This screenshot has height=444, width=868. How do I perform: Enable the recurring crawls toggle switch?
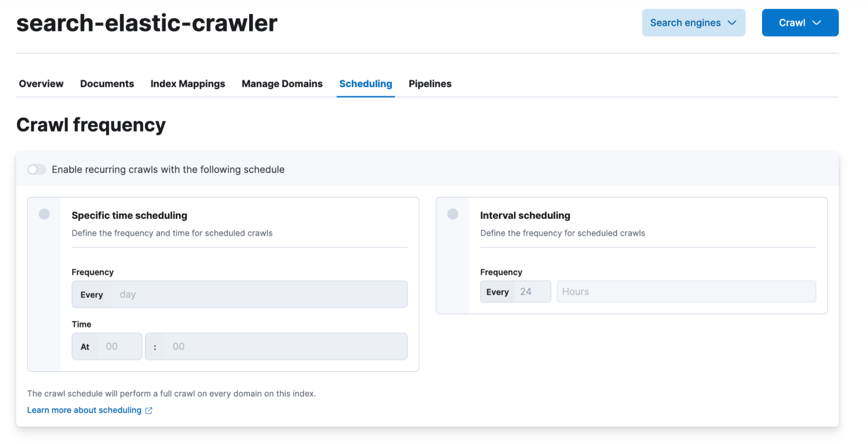point(36,169)
